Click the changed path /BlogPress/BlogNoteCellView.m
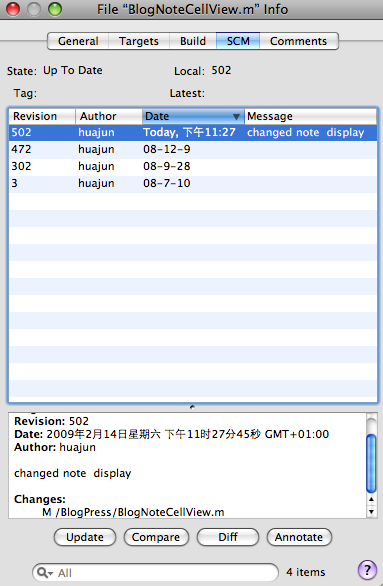 pos(140,512)
